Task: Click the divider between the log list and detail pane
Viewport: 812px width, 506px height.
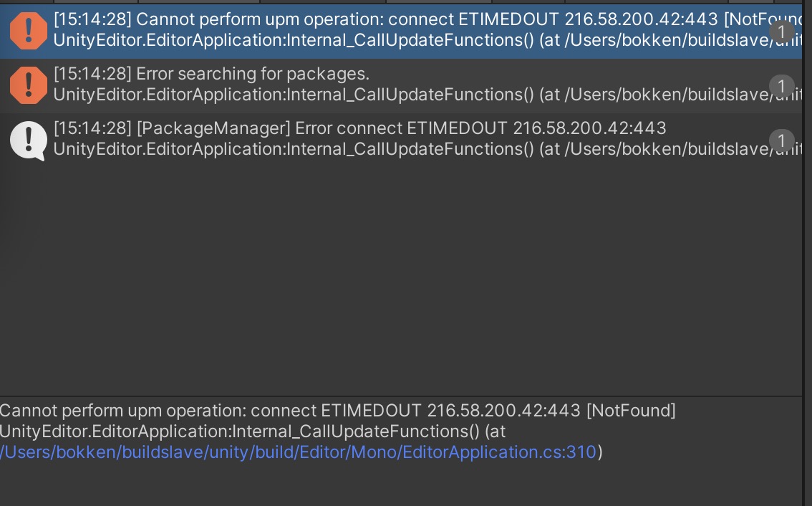Action: 401,396
